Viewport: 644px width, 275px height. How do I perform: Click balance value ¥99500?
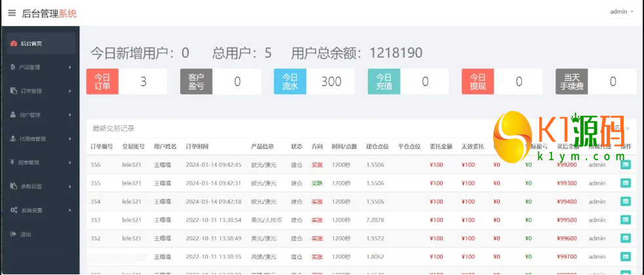pyautogui.click(x=567, y=220)
